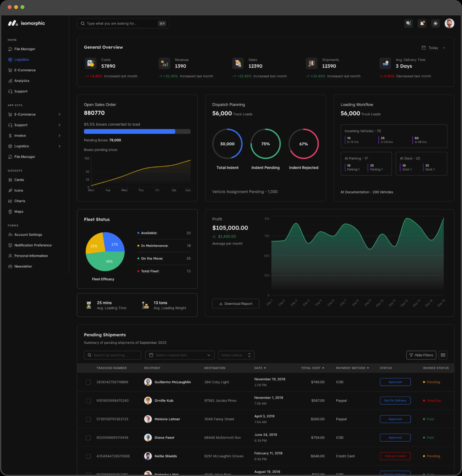Viewport: 462px width, 476px height.
Task: Click the Delivery Failed status for Nellie Shields
Action: pyautogui.click(x=395, y=456)
